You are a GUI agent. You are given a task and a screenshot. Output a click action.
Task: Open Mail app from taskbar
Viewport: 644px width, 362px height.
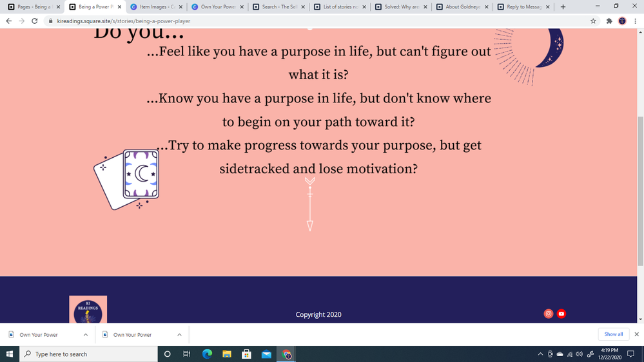[x=266, y=354]
